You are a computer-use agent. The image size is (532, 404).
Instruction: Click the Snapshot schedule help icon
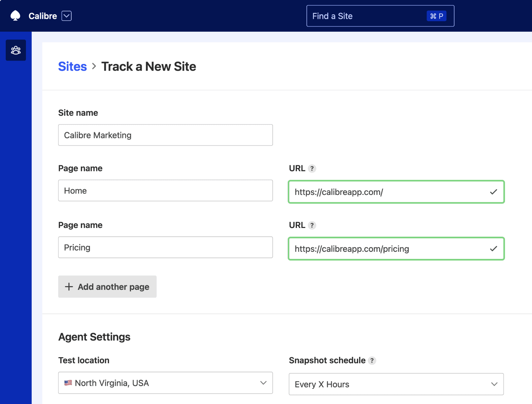coord(372,361)
